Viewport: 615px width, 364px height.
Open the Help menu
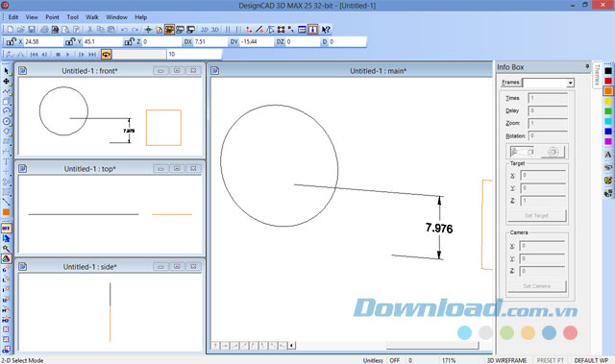(x=141, y=17)
